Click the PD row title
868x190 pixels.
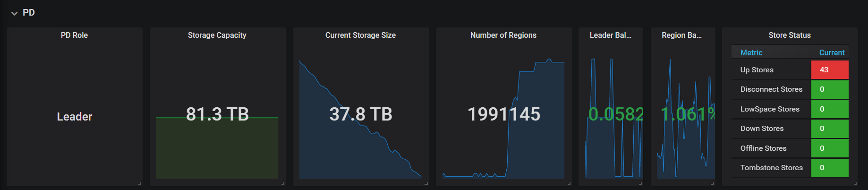[x=29, y=13]
